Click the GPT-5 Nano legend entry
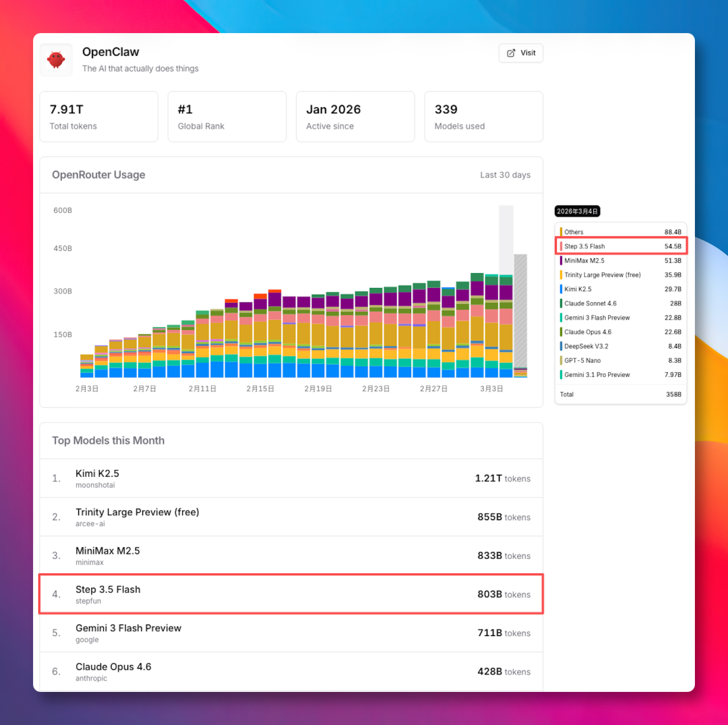The image size is (728, 725). point(621,360)
